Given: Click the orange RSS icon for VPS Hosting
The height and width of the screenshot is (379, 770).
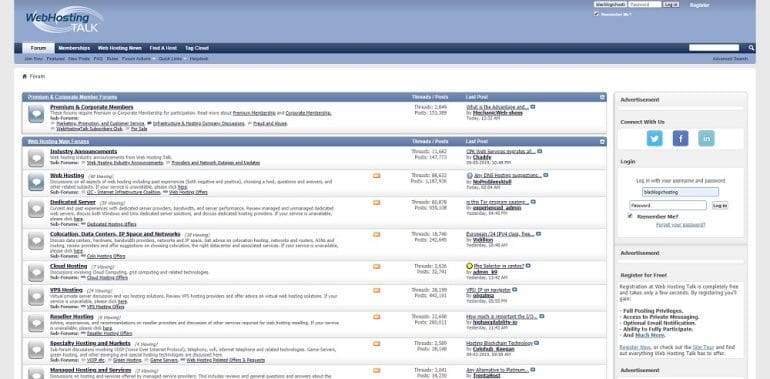Looking at the screenshot, I should coord(377,290).
